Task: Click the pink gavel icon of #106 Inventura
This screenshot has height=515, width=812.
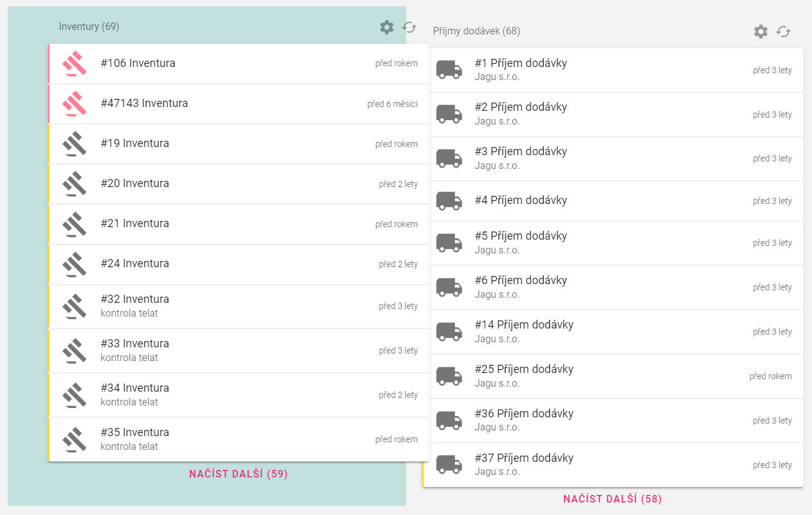Action: click(x=74, y=64)
